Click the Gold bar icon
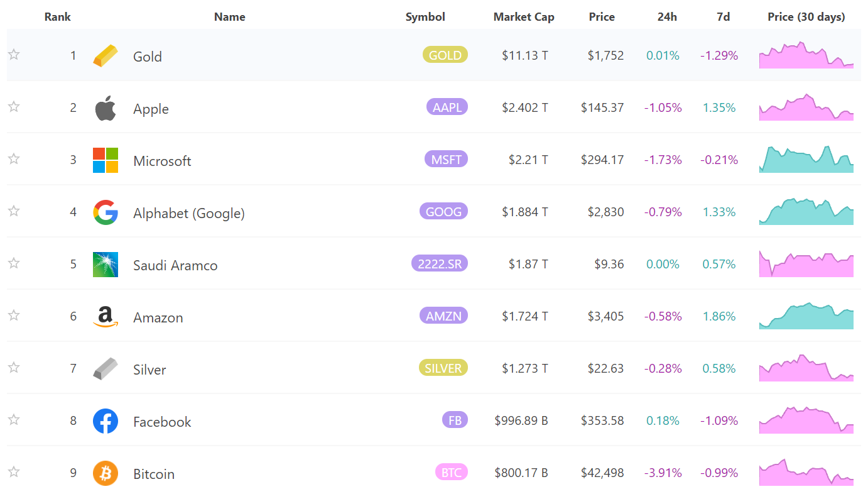This screenshot has height=494, width=868. pyautogui.click(x=105, y=56)
